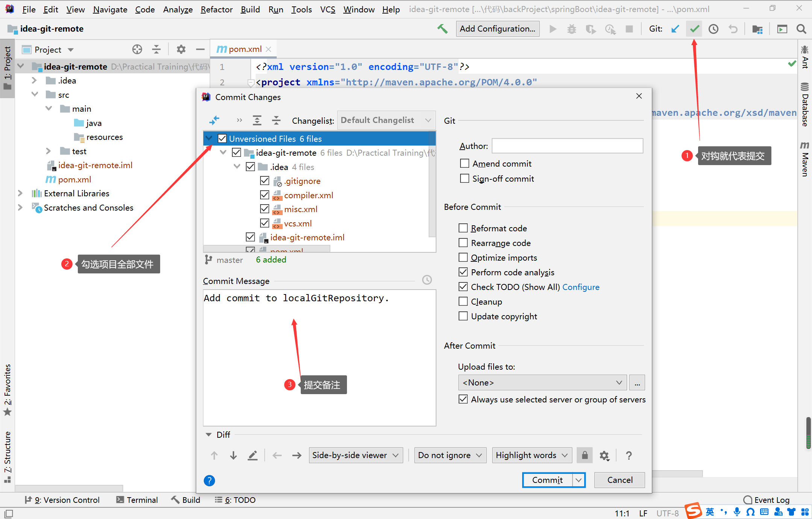Uncheck Check TODO checkbox
This screenshot has width=812, height=519.
(463, 287)
